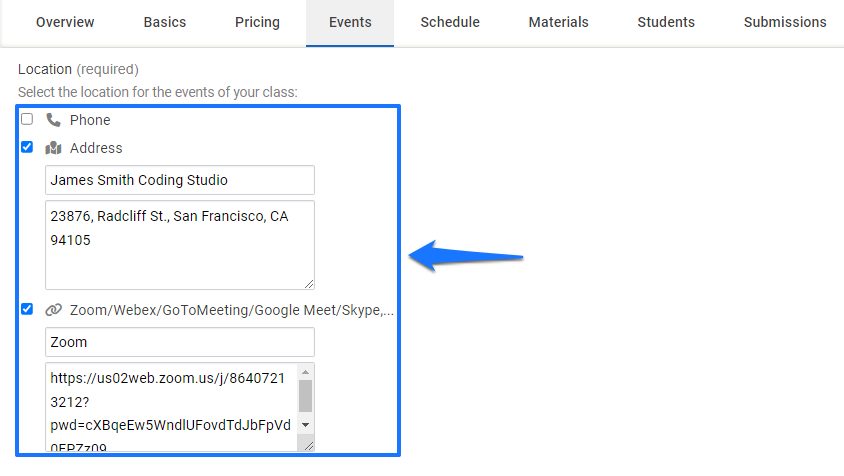
Task: Open the Schedule tab
Action: click(x=450, y=22)
